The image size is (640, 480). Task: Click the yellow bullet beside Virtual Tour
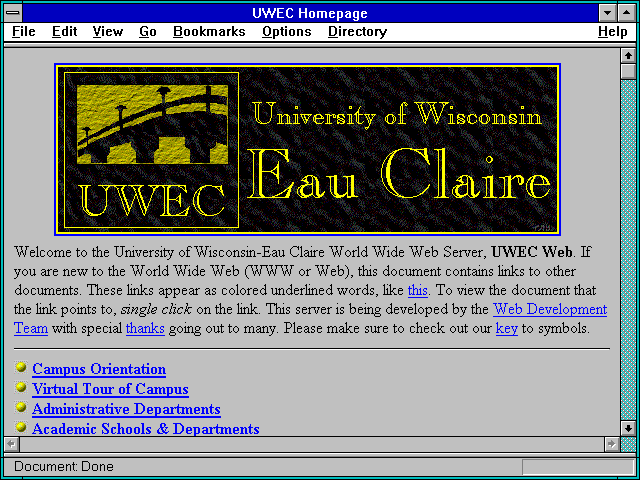pos(21,387)
